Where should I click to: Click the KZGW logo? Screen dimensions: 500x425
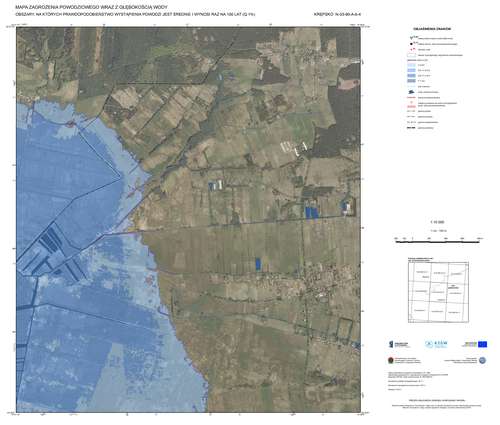(x=436, y=344)
